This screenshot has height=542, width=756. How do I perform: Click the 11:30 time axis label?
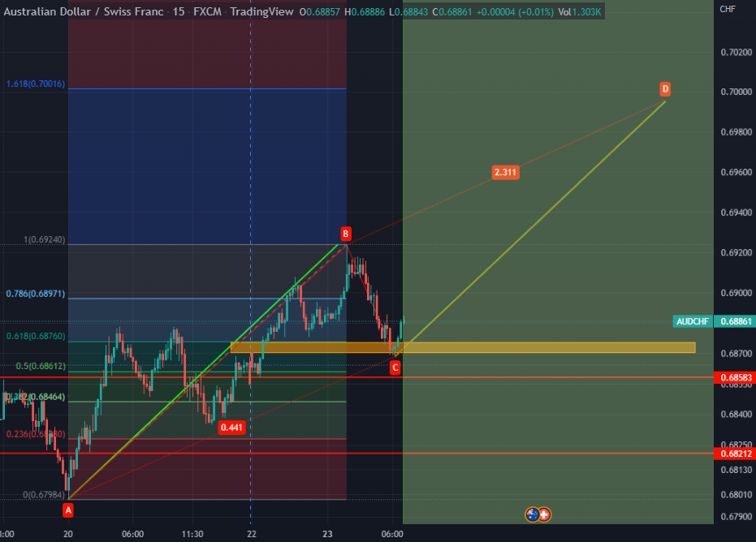[x=192, y=534]
